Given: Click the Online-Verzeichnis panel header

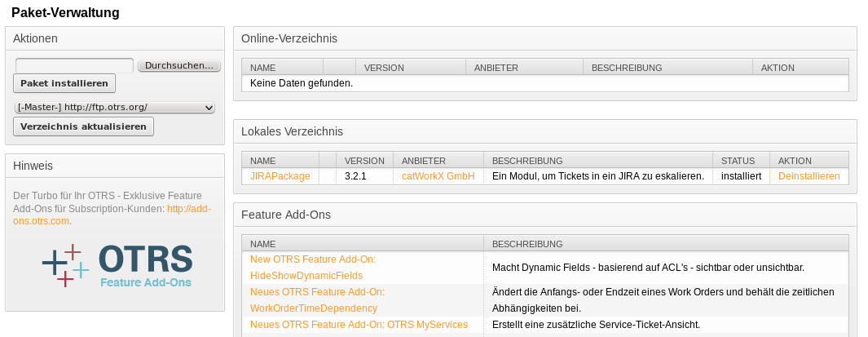Looking at the screenshot, I should (x=289, y=38).
